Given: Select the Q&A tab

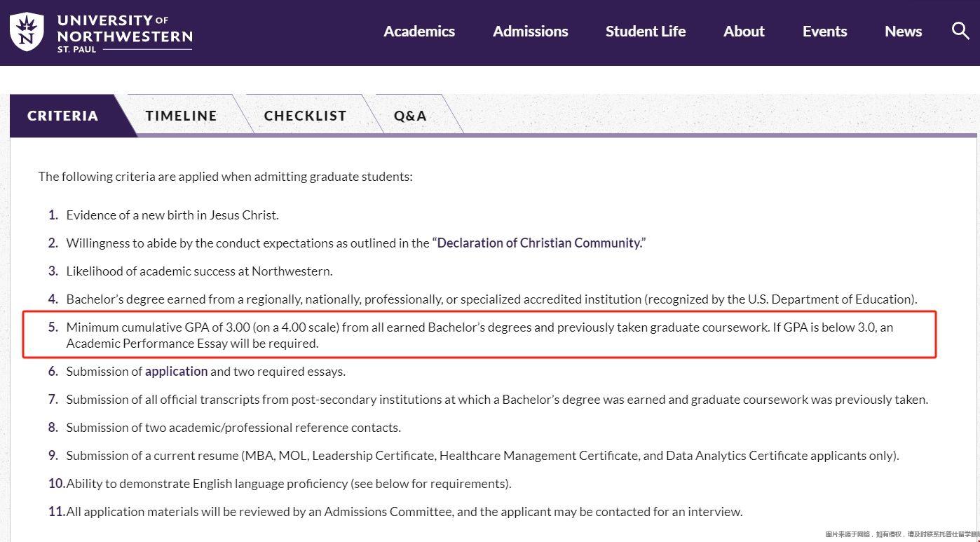Looking at the screenshot, I should [410, 116].
